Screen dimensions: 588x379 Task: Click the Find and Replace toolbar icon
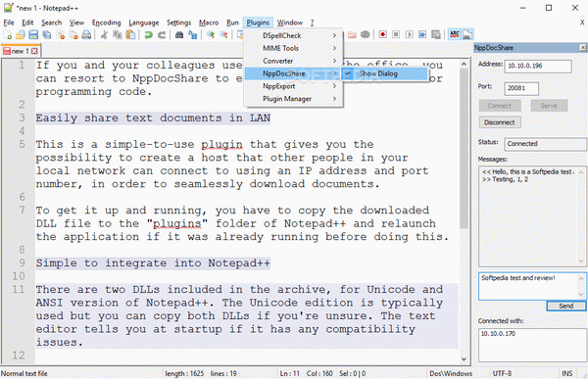(193, 35)
